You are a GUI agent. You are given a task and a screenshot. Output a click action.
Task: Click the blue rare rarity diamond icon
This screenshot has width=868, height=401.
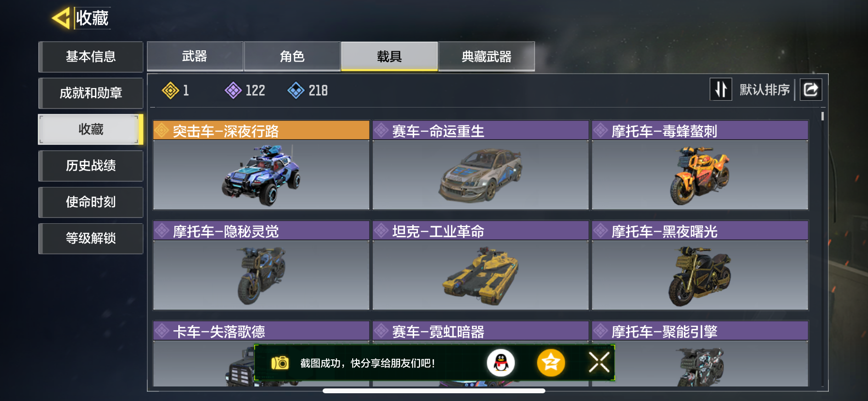click(296, 91)
